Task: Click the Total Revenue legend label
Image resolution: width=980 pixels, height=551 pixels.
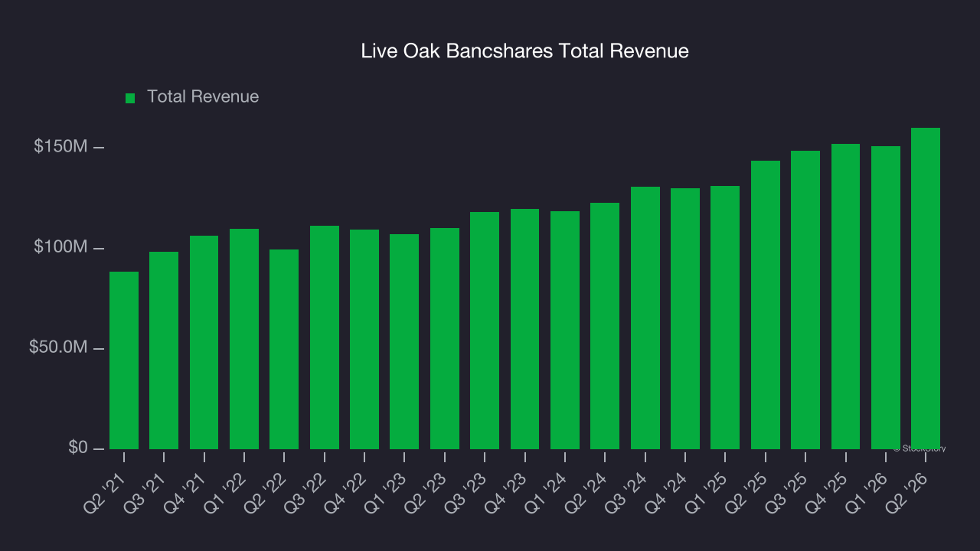Action: [203, 97]
